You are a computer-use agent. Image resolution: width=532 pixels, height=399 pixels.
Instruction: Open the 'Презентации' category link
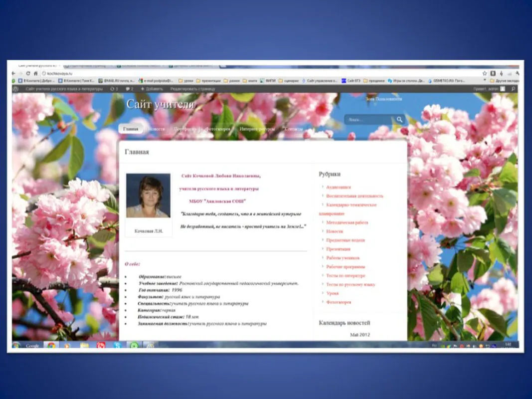point(338,249)
